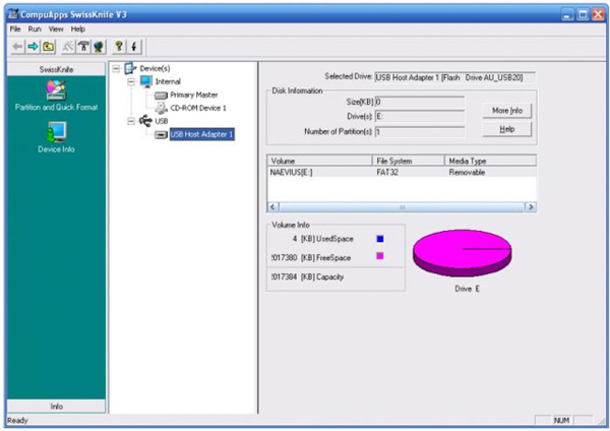This screenshot has width=610, height=431.
Task: Click the Media Type column header
Action: point(490,161)
